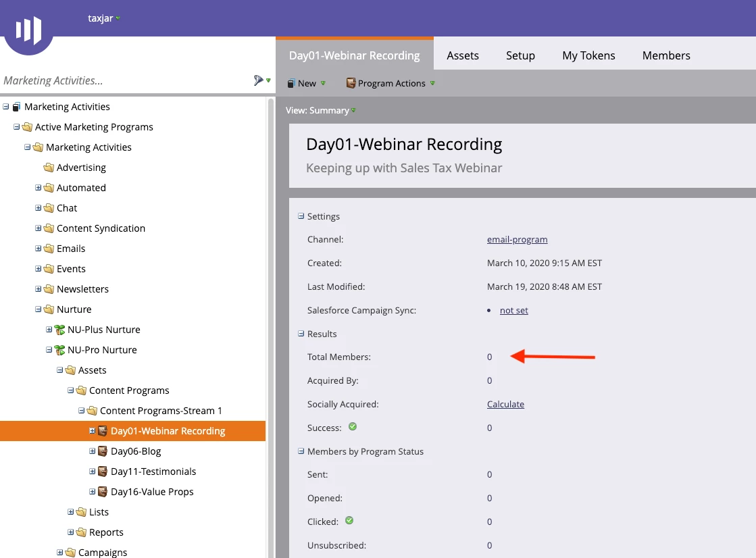Switch to the Assets tab

462,55
